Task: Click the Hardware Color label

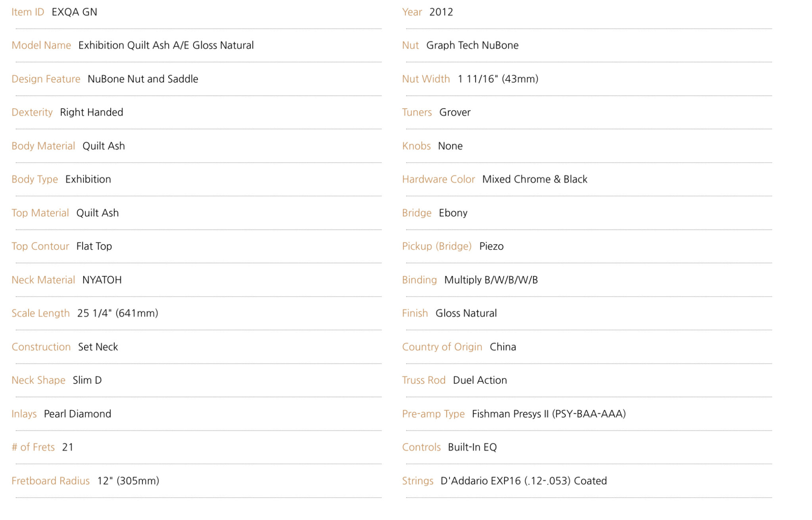Action: (439, 179)
